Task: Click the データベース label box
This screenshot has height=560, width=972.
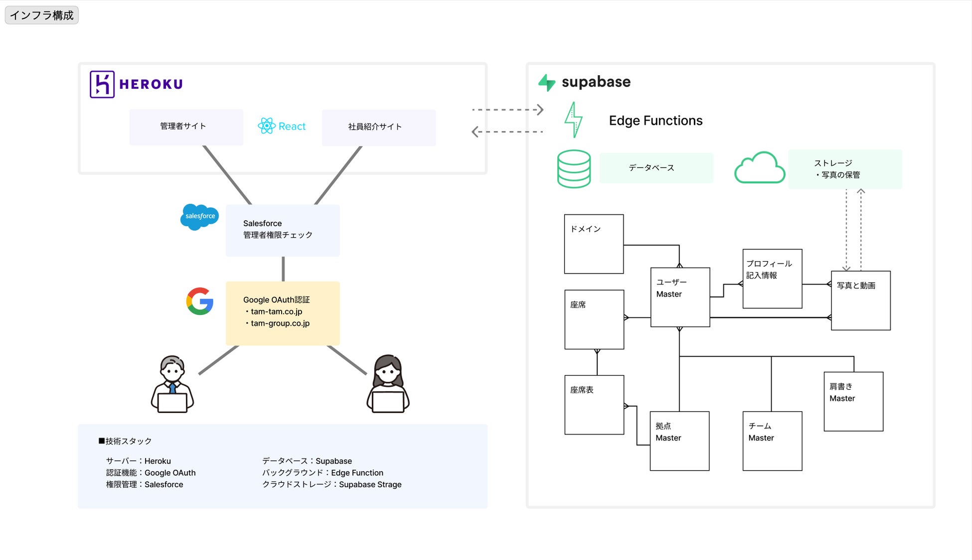Action: click(656, 168)
